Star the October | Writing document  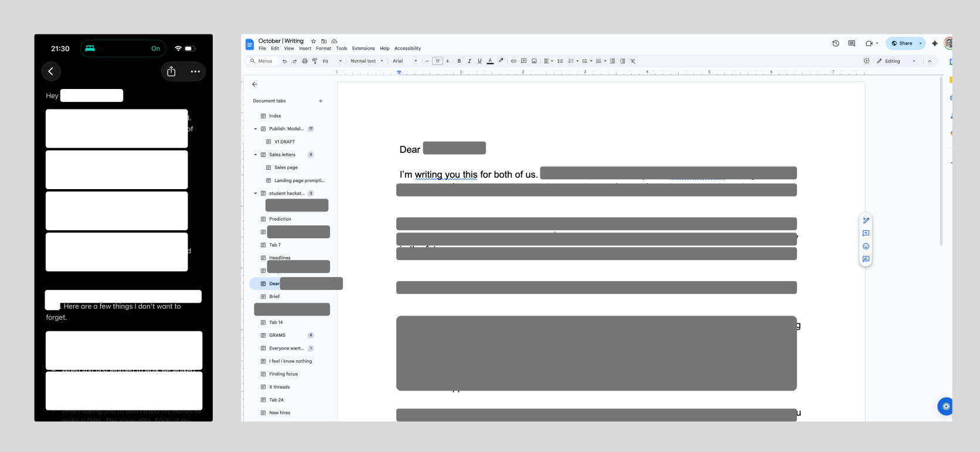coord(314,41)
